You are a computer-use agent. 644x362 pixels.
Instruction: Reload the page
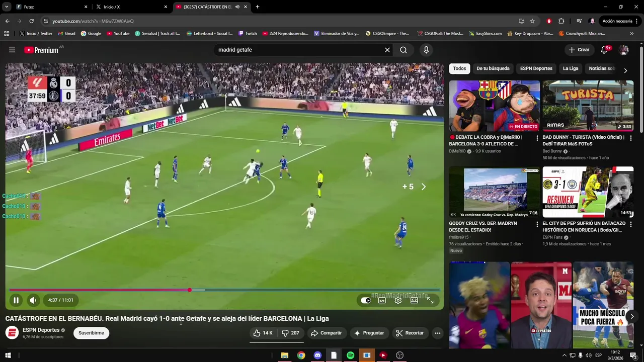point(31,21)
